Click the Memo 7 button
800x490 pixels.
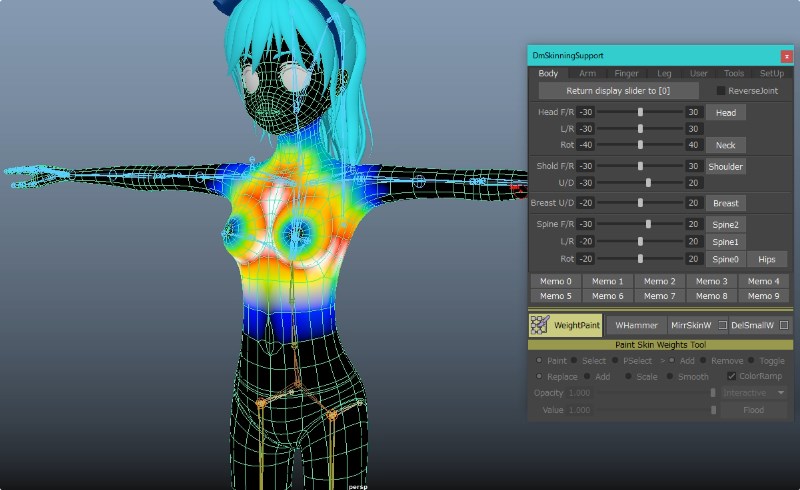click(x=659, y=296)
